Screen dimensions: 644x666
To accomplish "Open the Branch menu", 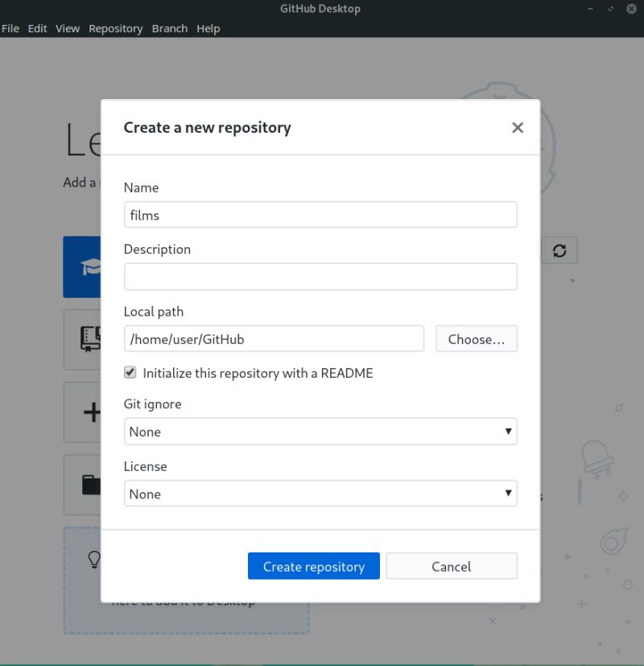I will point(169,28).
